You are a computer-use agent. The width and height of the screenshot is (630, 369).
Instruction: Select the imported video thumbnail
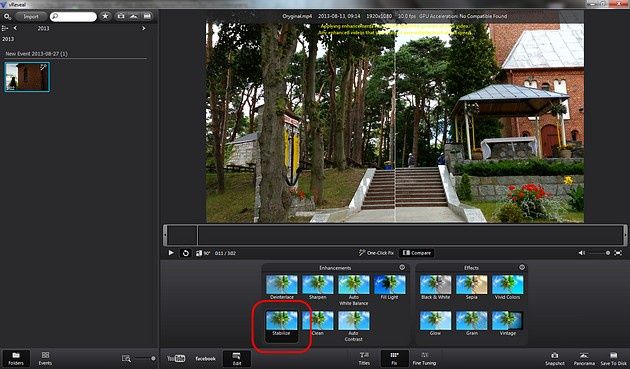coord(27,77)
